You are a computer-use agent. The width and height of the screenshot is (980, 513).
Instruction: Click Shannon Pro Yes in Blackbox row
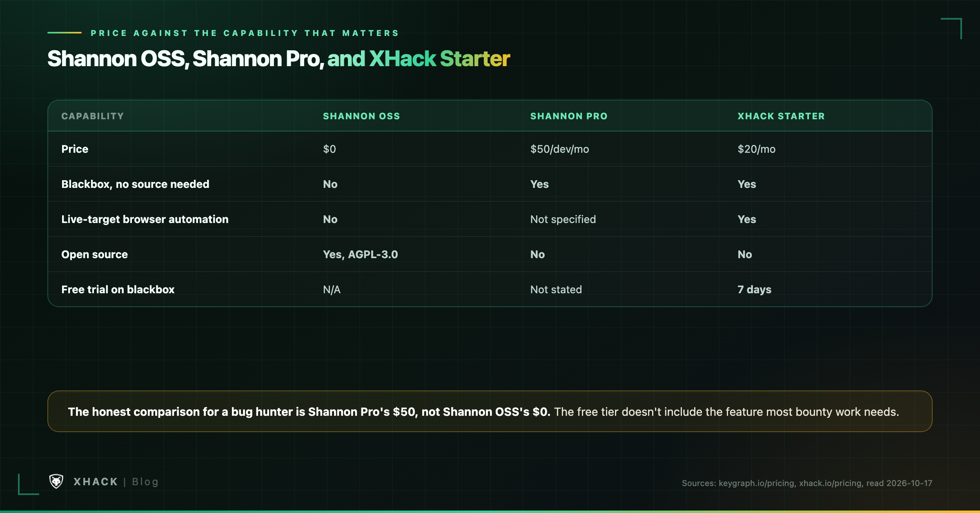(539, 184)
